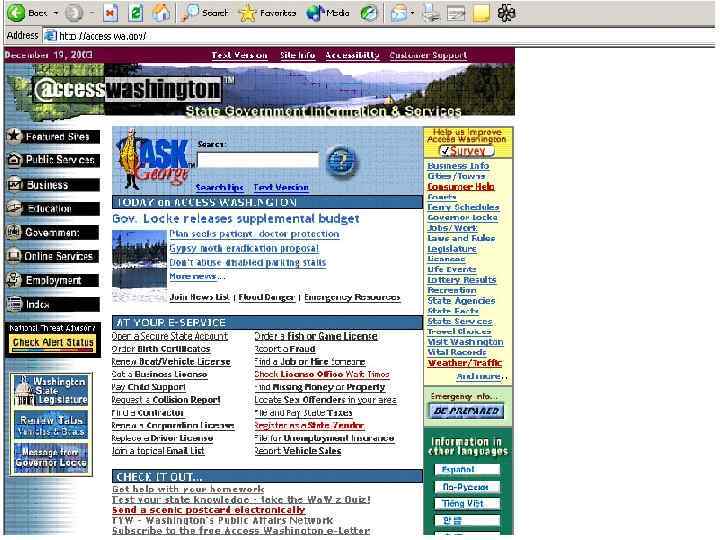Open the Online Services nav menu
720x540 pixels.
click(53, 256)
